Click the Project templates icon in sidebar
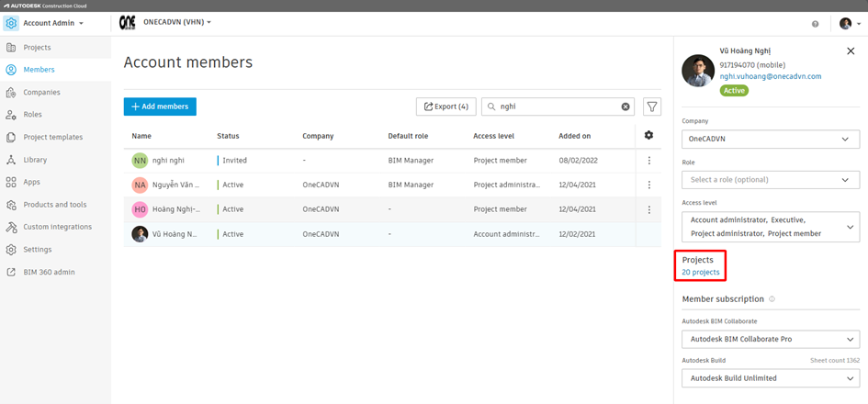Viewport: 868px width, 404px height. (x=10, y=137)
